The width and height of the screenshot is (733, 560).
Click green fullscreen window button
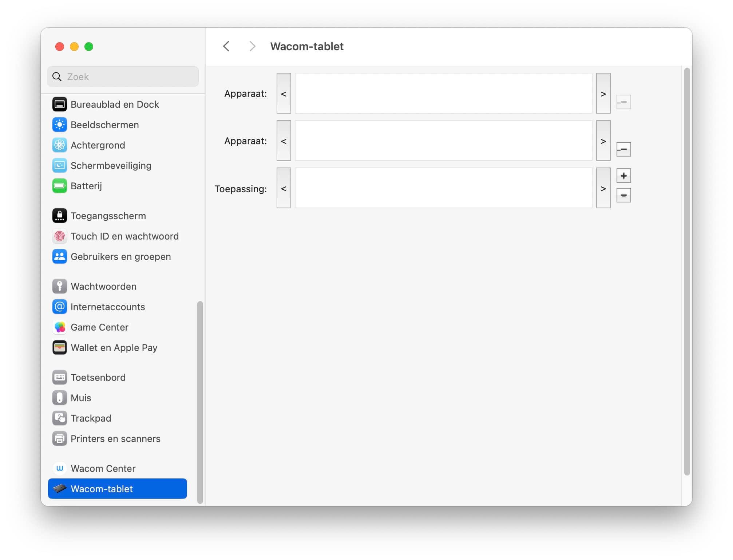coord(89,47)
